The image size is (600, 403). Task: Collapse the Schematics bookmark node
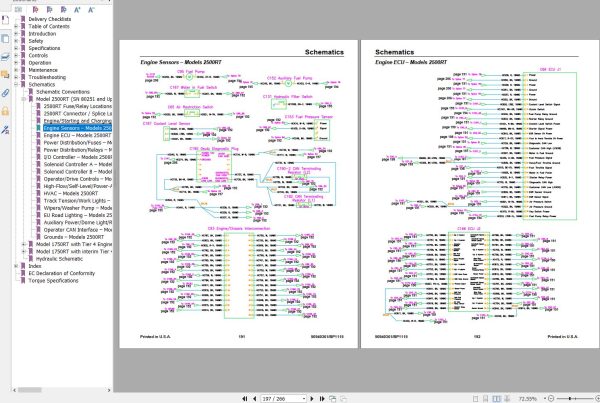18,85
